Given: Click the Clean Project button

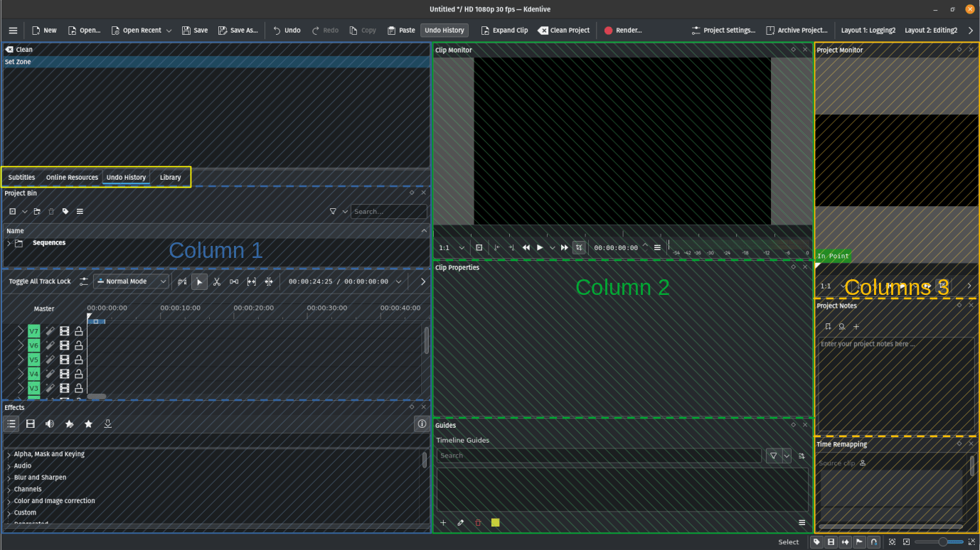Looking at the screenshot, I should (564, 30).
